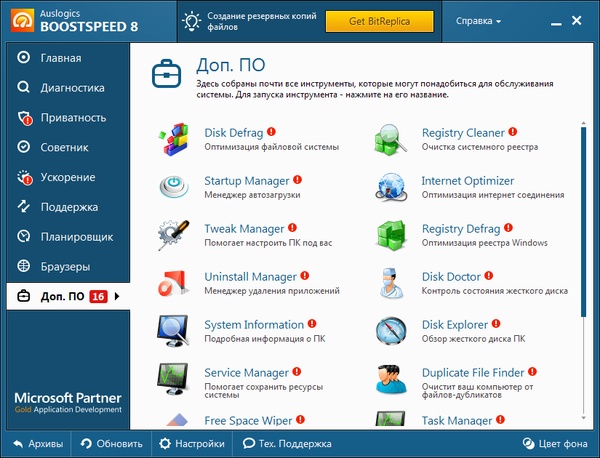
Task: Expand the Архивы menu in bottom bar
Action: pyautogui.click(x=38, y=444)
